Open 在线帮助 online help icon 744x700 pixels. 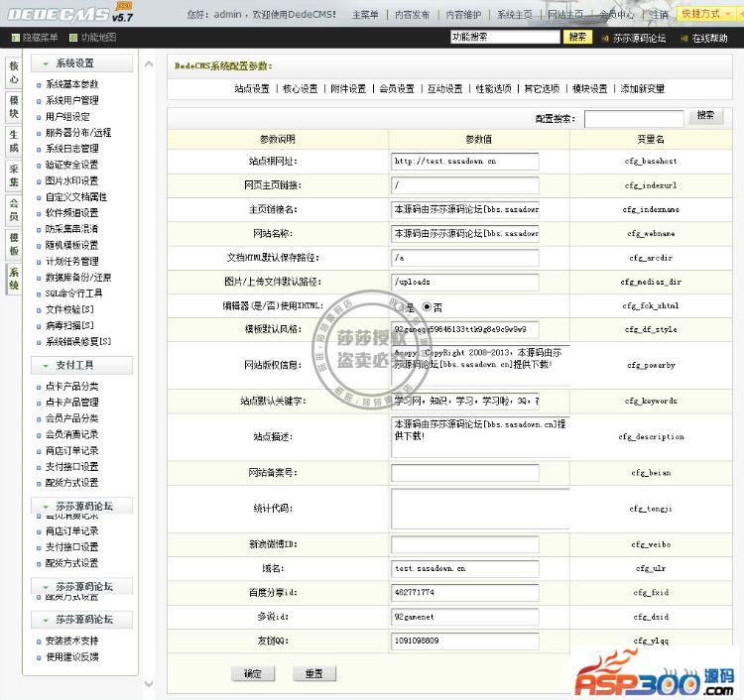(x=683, y=39)
